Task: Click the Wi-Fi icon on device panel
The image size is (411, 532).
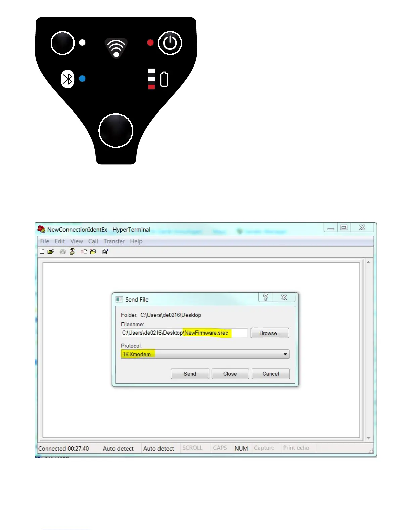Action: pos(116,48)
